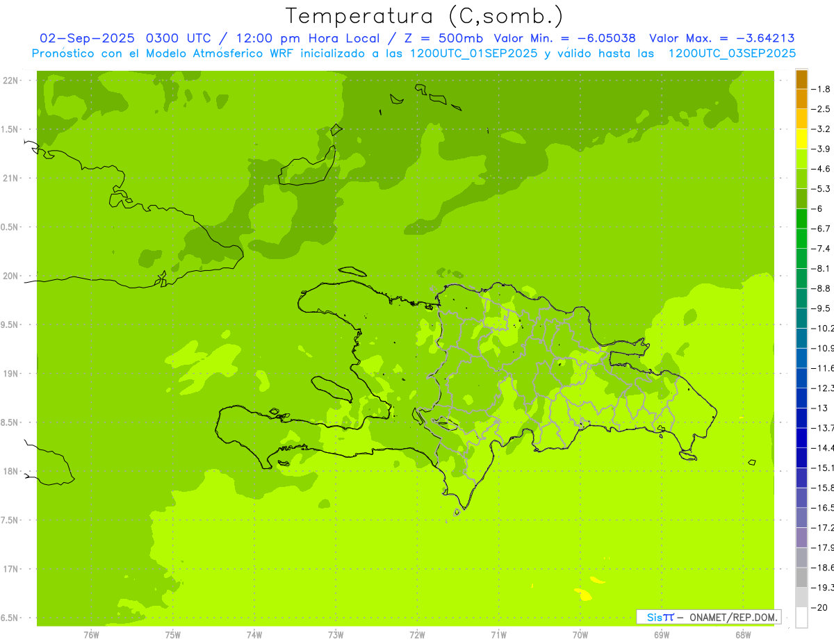Viewport: 834px width, 644px height.
Task: Click the title "Temperatura (C,somb.)"
Action: pyautogui.click(x=425, y=17)
